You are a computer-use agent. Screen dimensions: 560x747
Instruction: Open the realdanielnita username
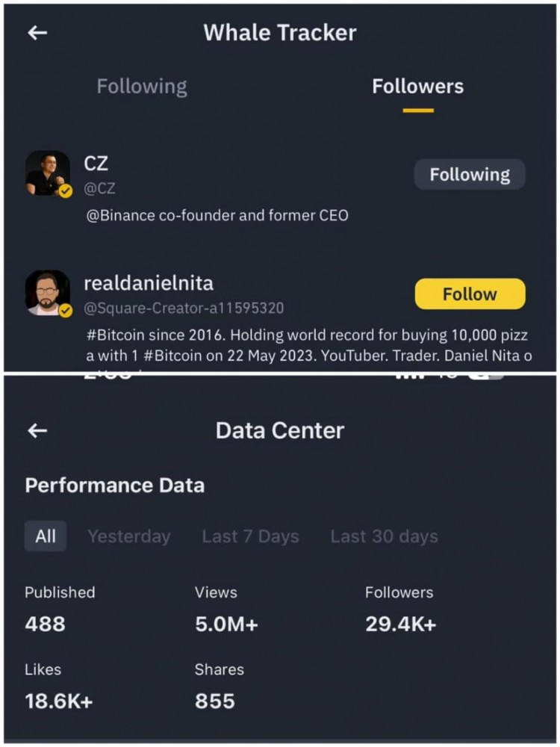[x=149, y=283]
